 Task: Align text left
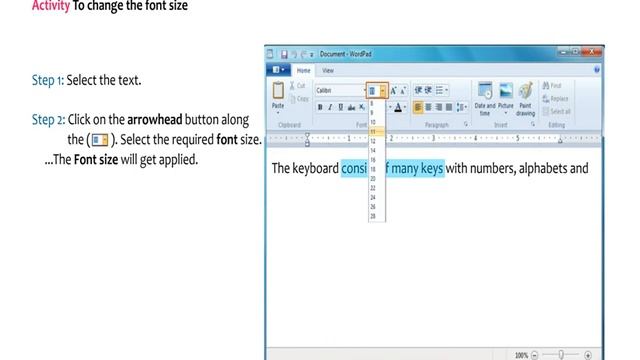(x=418, y=107)
